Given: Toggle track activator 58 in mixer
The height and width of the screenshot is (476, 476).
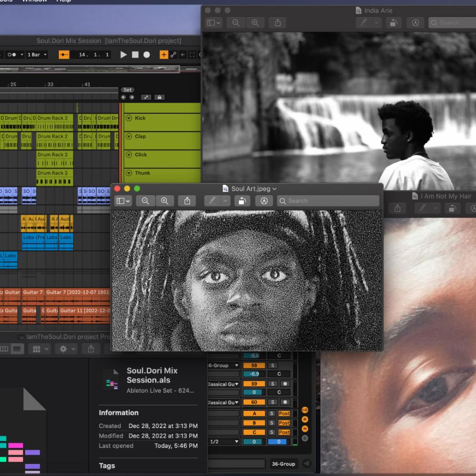Looking at the screenshot, I should click(x=254, y=366).
